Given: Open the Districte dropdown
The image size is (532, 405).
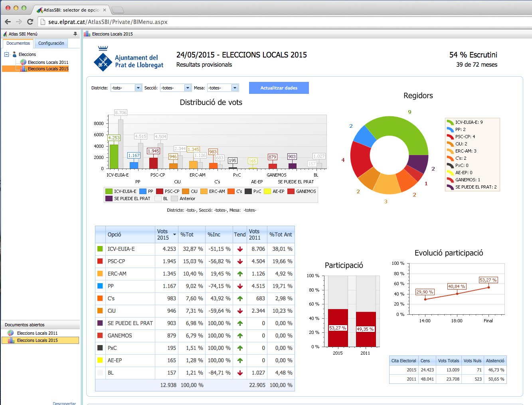Looking at the screenshot, I should (138, 88).
